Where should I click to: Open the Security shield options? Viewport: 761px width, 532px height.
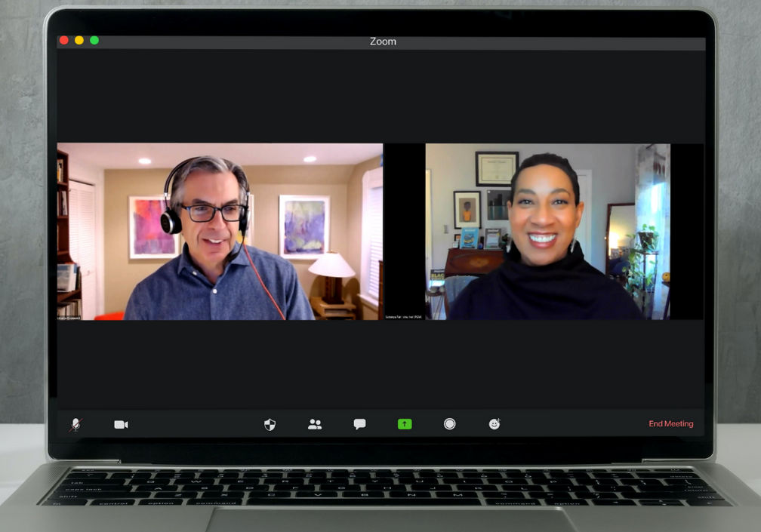click(270, 425)
